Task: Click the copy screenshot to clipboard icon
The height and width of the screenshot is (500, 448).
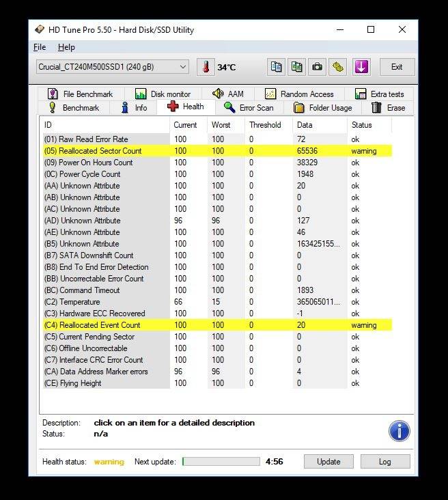Action: click(296, 67)
